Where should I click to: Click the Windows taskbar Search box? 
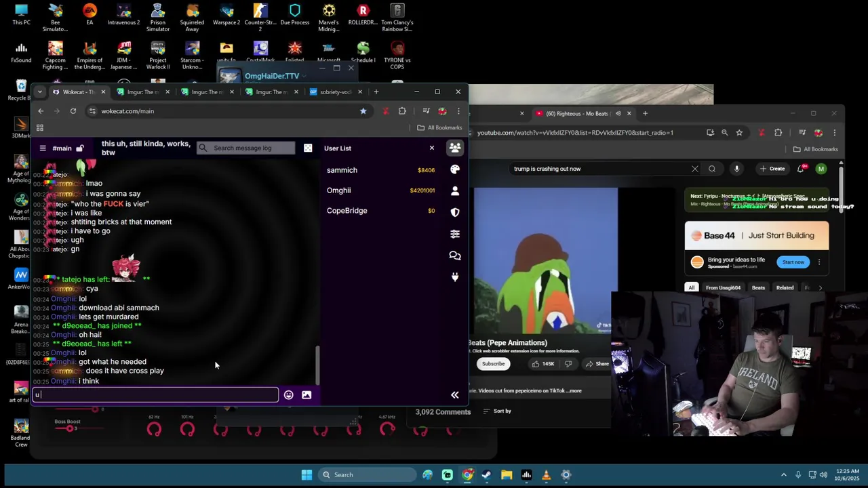point(367,474)
